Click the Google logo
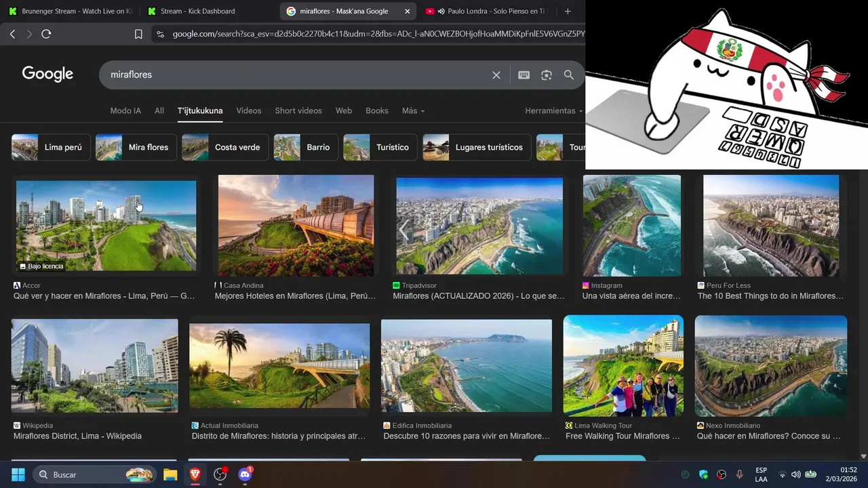This screenshot has width=868, height=488. tap(47, 74)
